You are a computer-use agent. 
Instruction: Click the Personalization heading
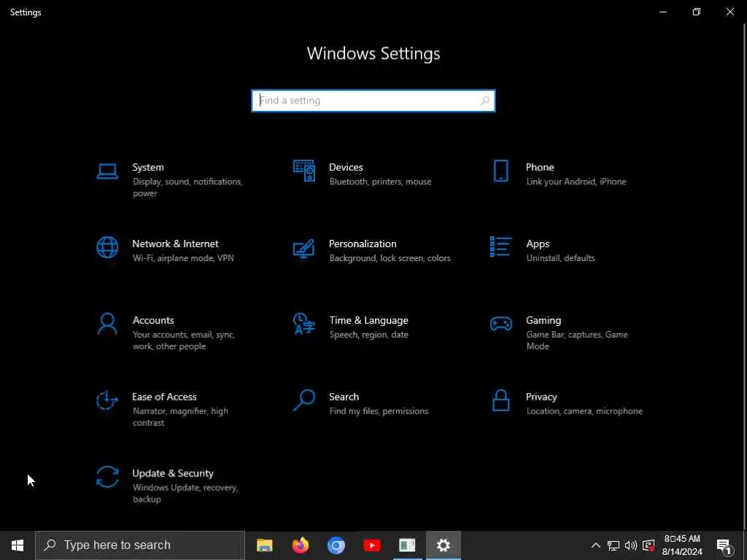(x=363, y=244)
